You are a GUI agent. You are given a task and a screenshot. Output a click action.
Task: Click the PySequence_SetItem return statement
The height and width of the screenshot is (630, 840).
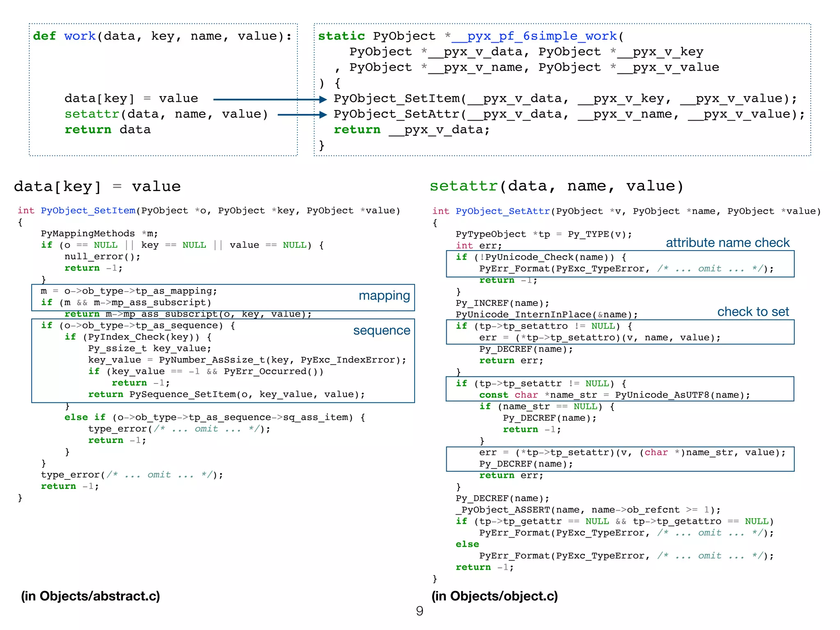point(226,395)
